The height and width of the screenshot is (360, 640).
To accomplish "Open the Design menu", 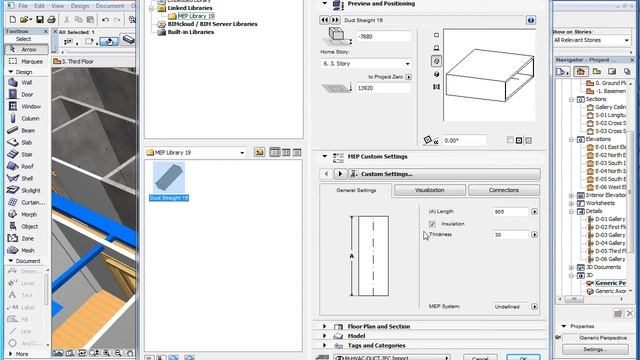I will coord(80,6).
